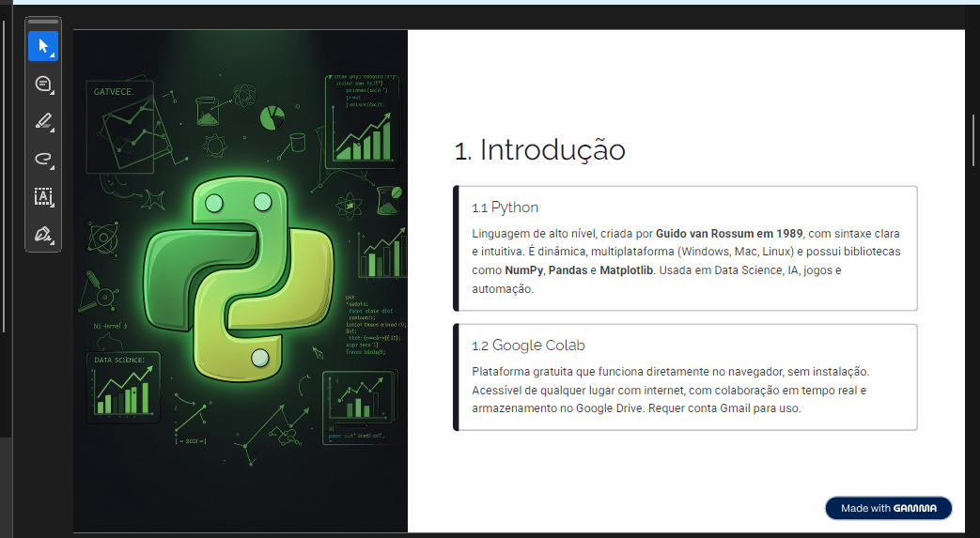The image size is (980, 538).
Task: Click sentence starting 'Plataforma gratuita que funciona'
Action: (x=670, y=372)
